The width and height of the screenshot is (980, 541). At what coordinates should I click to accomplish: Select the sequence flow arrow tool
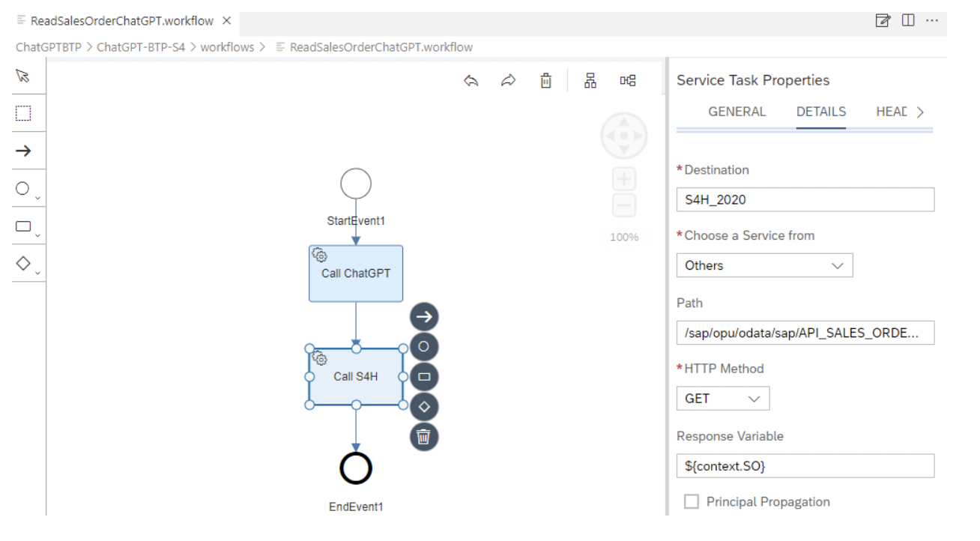tap(23, 151)
